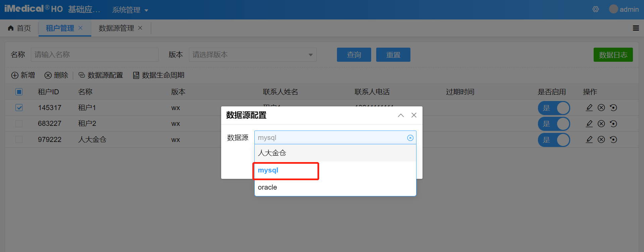Select 人大金仓 from the datasource list

tap(335, 153)
